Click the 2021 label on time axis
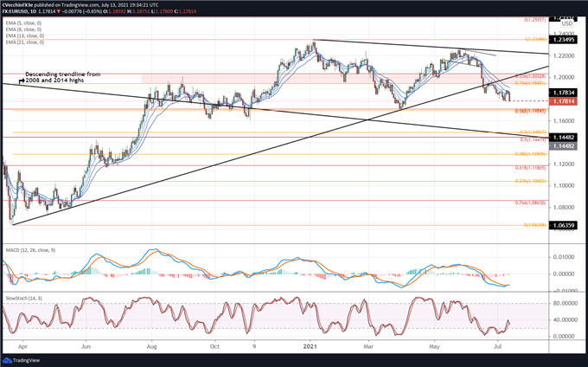Image resolution: width=588 pixels, height=367 pixels. click(310, 346)
